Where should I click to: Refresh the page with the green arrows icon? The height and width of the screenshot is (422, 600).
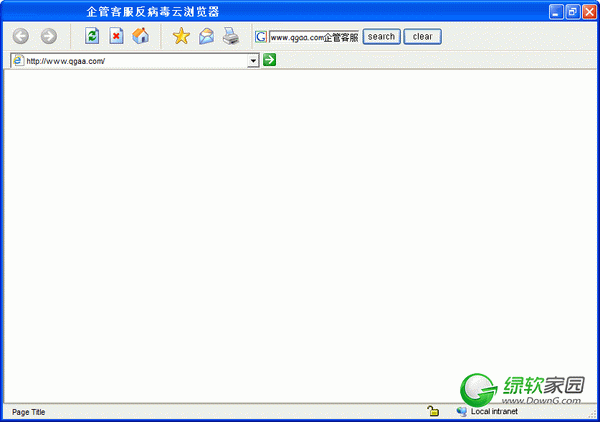pyautogui.click(x=92, y=36)
